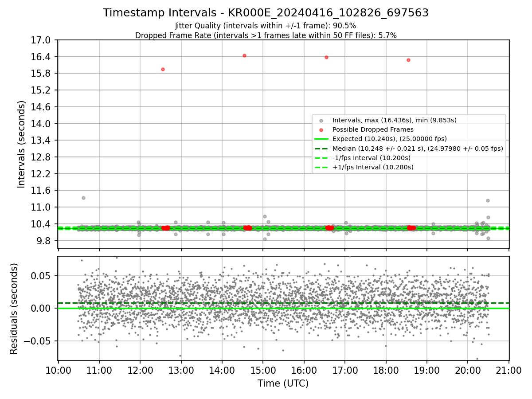
Task: Click the '16:00' x-axis tick label
Action: 304,371
